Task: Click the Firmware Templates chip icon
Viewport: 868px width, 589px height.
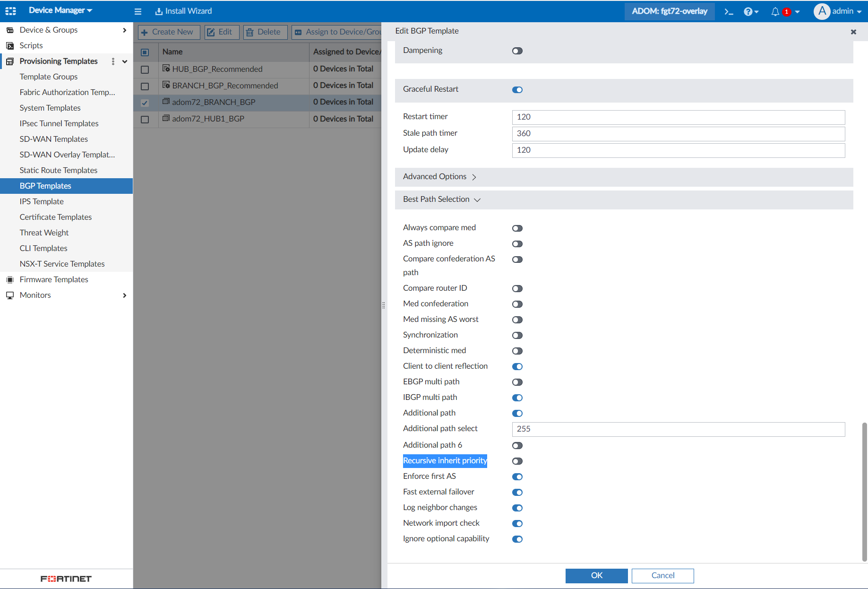Action: coord(10,280)
